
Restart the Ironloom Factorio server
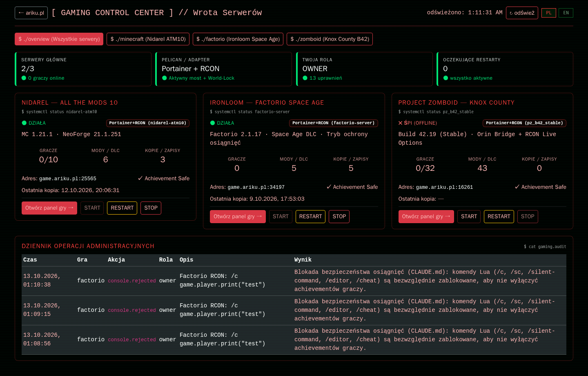[310, 217]
